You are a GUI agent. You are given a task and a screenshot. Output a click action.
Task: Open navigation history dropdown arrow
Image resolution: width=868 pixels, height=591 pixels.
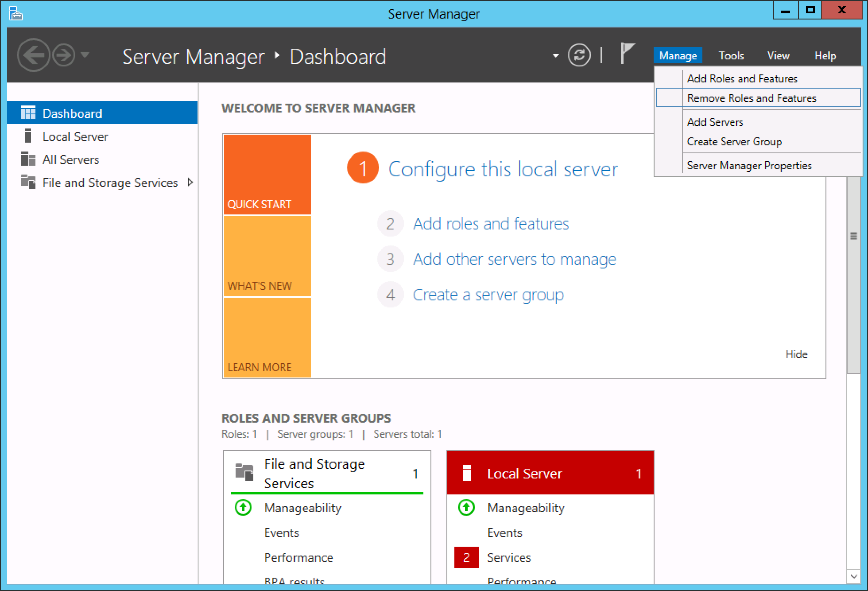click(x=85, y=55)
